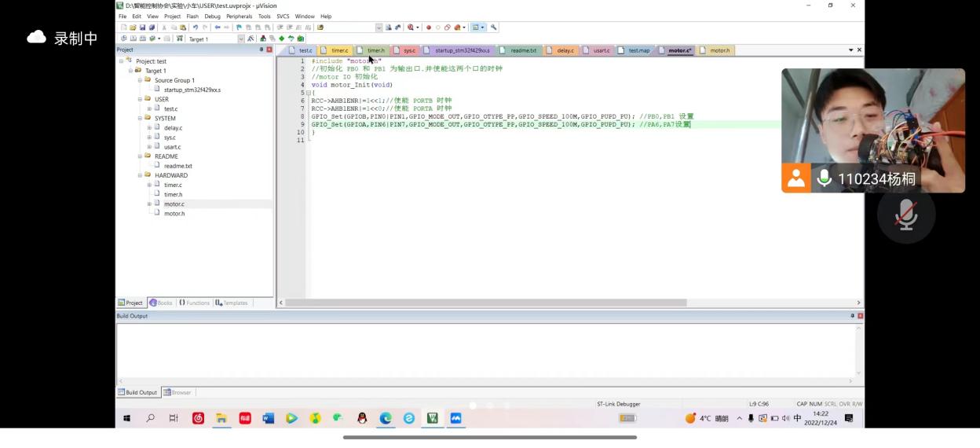Click the Insert Breakpoint red dot icon
This screenshot has width=980, height=448.
(x=429, y=28)
